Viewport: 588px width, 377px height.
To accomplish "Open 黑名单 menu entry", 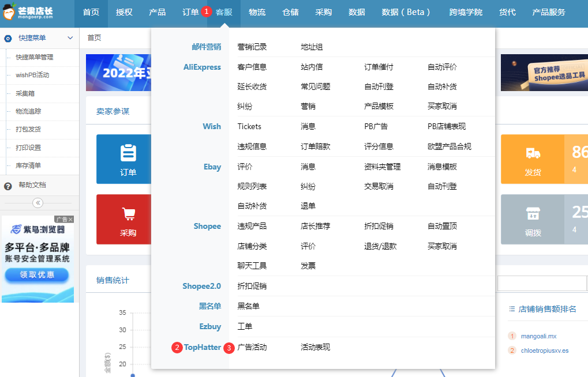I will click(x=248, y=306).
